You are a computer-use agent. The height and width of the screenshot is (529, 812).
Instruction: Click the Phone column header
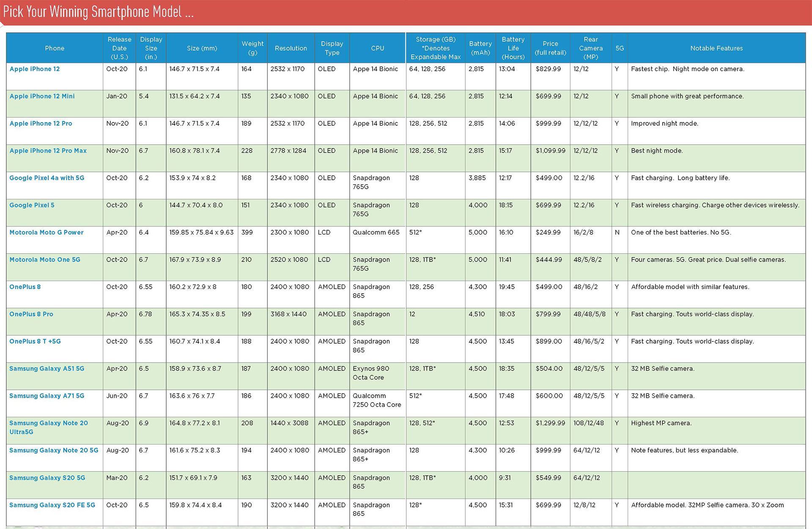pos(55,48)
